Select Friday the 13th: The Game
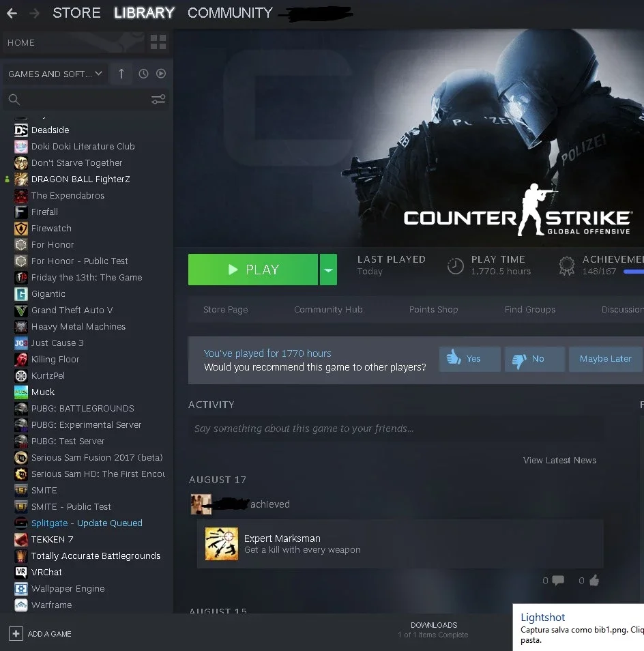This screenshot has height=651, width=644. coord(87,278)
